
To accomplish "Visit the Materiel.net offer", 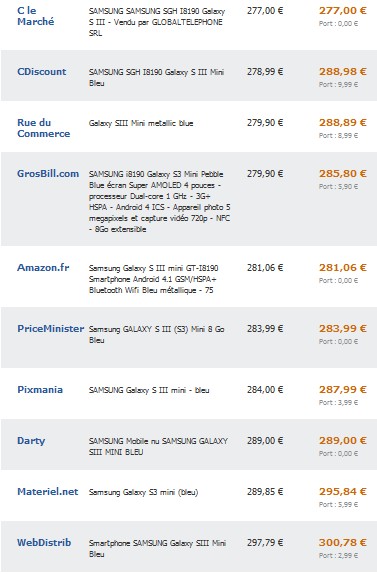I will pos(48,492).
